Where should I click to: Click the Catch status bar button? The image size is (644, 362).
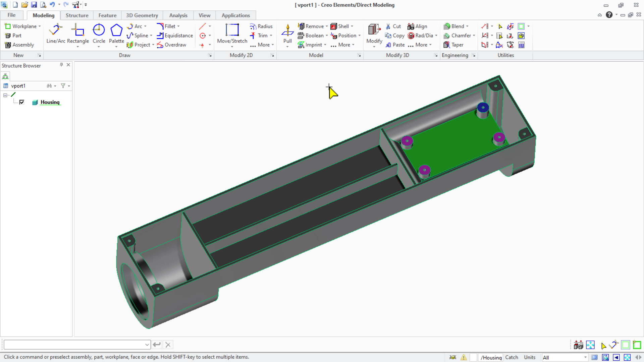tap(512, 357)
